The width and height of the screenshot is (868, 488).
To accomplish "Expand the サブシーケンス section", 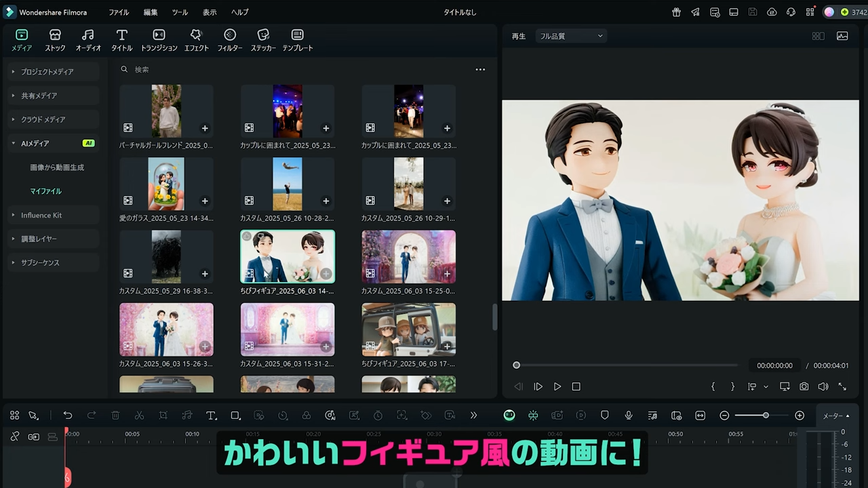I will click(x=54, y=262).
